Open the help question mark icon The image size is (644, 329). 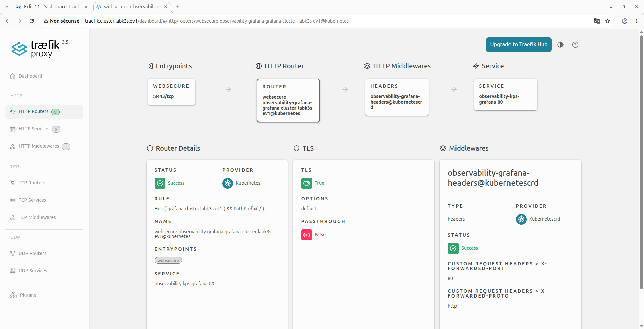tap(575, 45)
